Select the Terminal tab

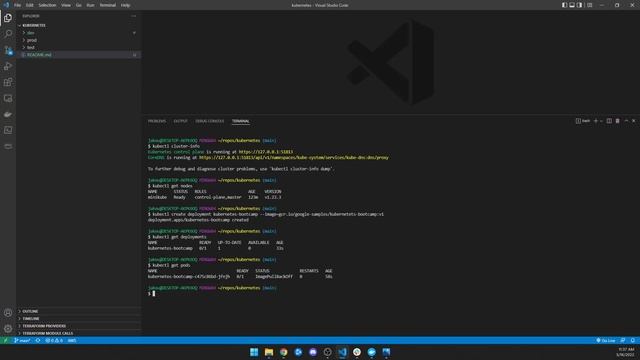pos(240,121)
